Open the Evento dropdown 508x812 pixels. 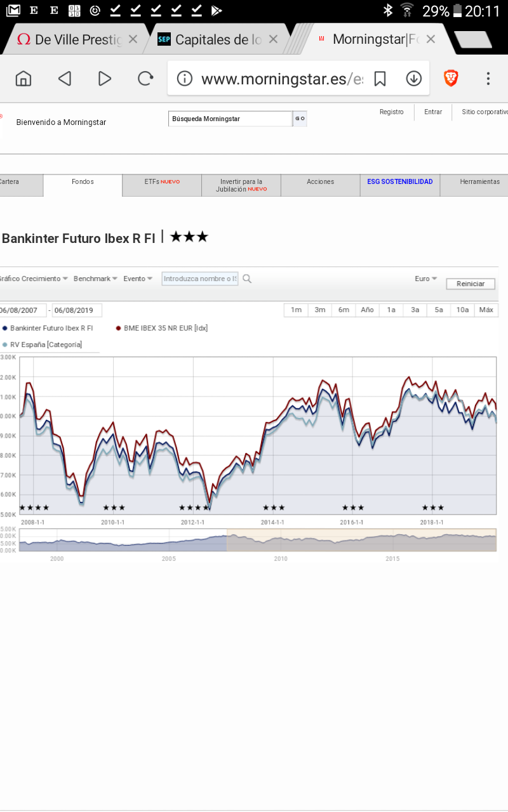click(x=138, y=278)
